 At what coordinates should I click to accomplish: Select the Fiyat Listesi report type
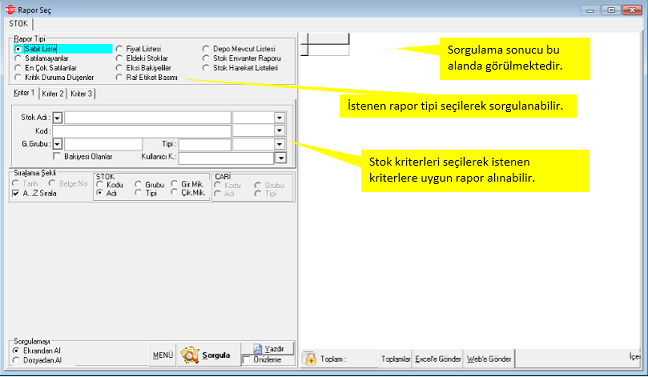pyautogui.click(x=119, y=49)
